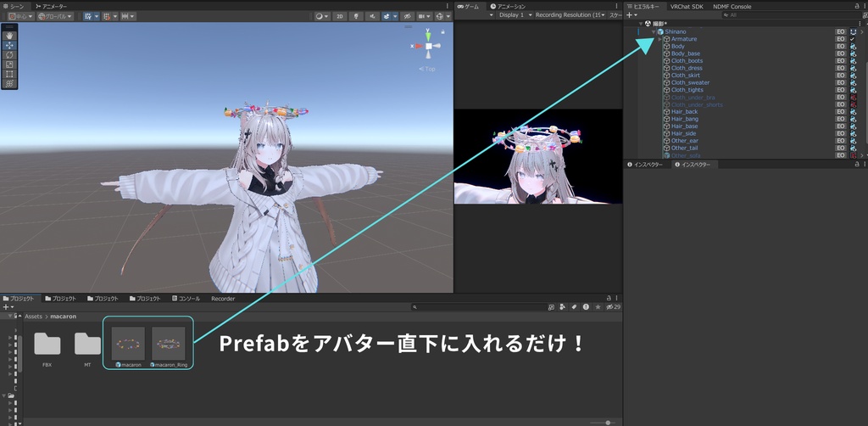Select the Move tool in scene toolbar
Image resolution: width=868 pixels, height=426 pixels.
[9, 46]
